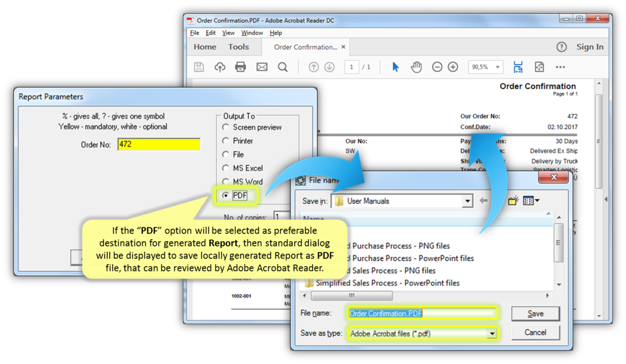Click Sign In in Acrobat Reader
Screen dimensions: 626x364
coord(590,47)
